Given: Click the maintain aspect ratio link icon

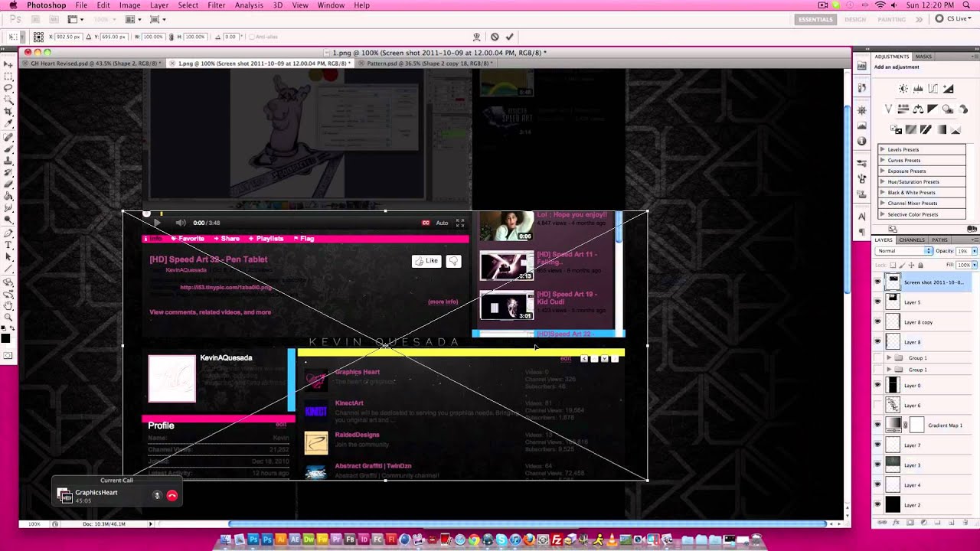Looking at the screenshot, I should tap(173, 37).
